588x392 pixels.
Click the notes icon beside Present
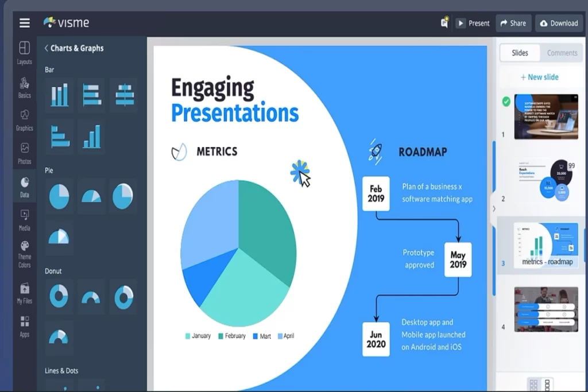click(x=444, y=23)
